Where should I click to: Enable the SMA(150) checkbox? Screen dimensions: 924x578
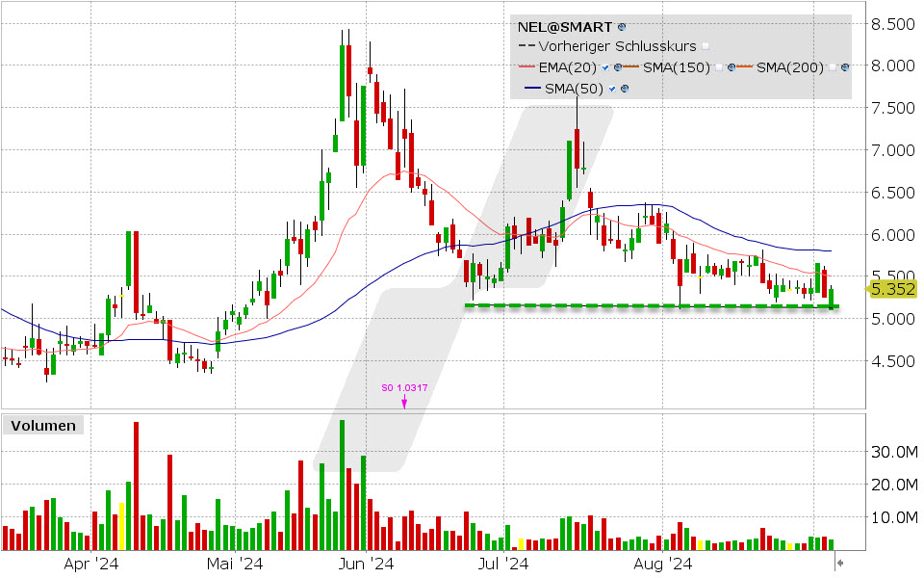tap(719, 67)
